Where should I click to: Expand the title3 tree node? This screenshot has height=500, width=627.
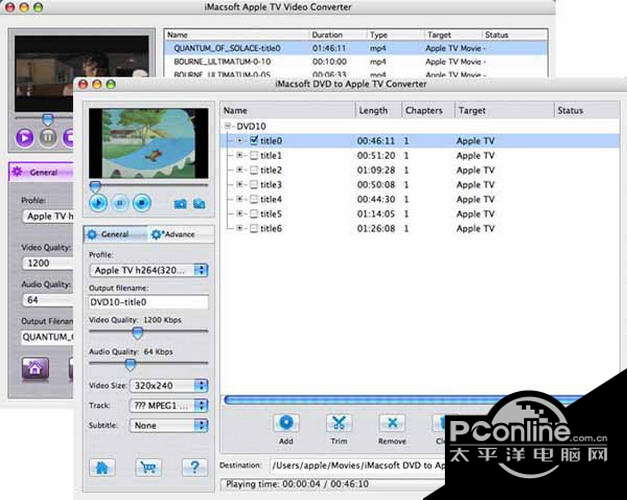pyautogui.click(x=240, y=184)
